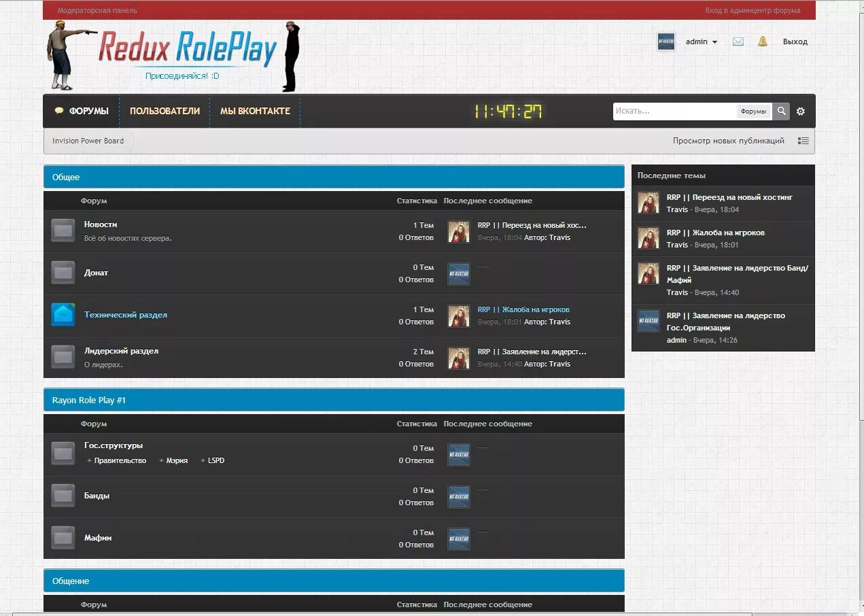Open the Новости forum link
864x616 pixels.
[x=101, y=224]
